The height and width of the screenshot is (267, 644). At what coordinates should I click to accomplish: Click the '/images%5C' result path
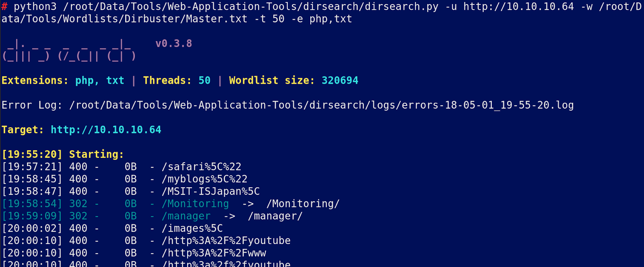pos(192,228)
